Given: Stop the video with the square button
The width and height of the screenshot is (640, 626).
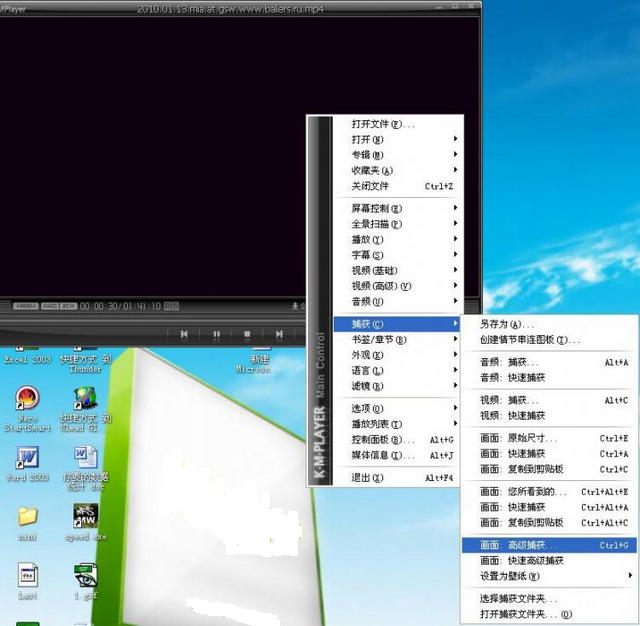Looking at the screenshot, I should tap(247, 334).
